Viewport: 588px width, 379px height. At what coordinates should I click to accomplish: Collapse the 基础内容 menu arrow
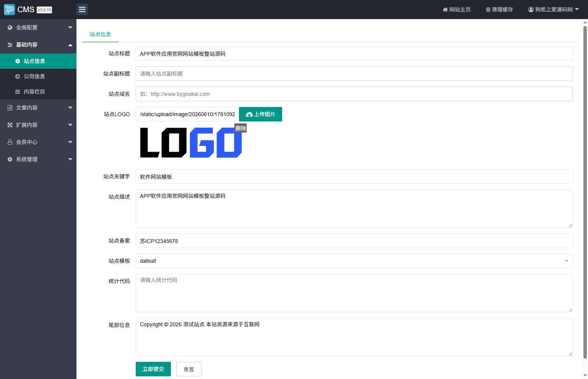70,45
